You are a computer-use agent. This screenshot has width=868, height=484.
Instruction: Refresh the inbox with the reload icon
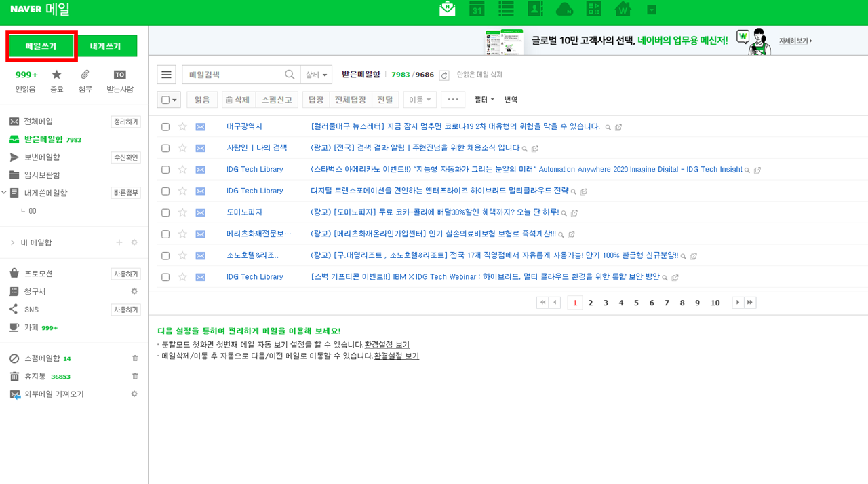click(x=444, y=75)
